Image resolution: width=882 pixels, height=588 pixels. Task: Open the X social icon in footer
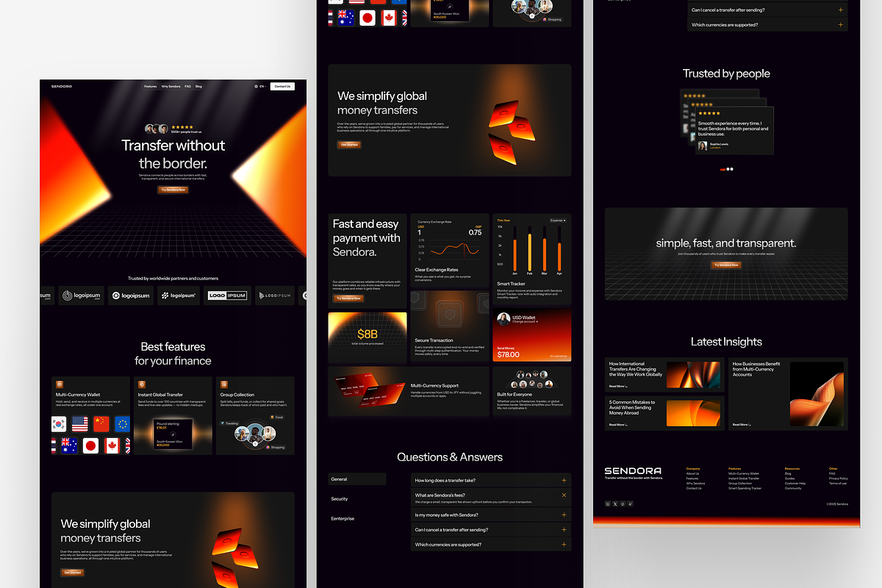(x=615, y=503)
